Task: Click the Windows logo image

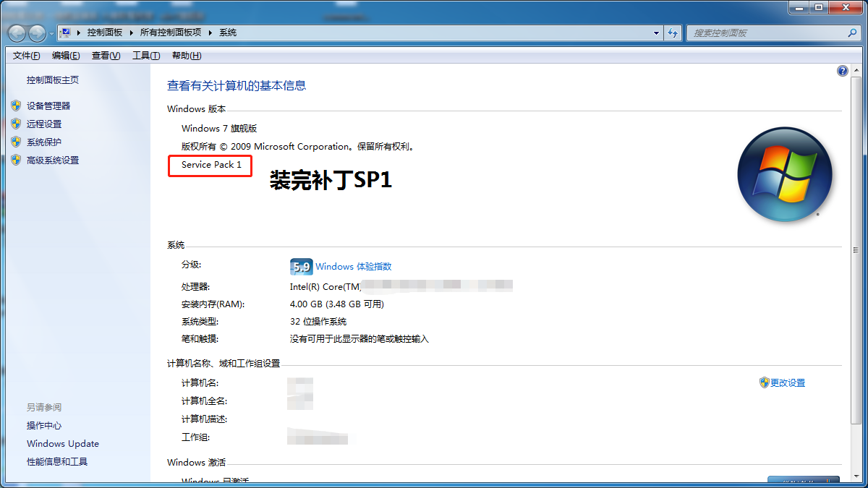Action: coord(785,174)
